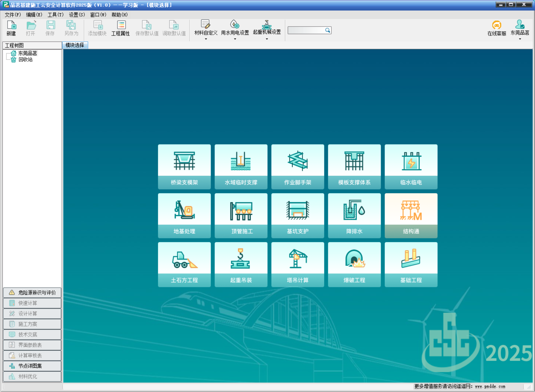Select the 基坑支护 module tile
Screen dimensions: 535x392
(298, 215)
